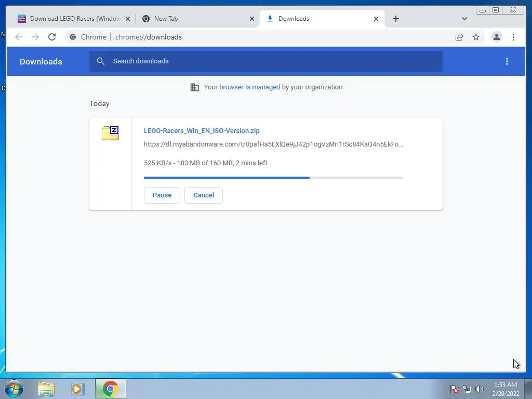
Task: Open Chrome's three-dot main menu
Action: 513,37
